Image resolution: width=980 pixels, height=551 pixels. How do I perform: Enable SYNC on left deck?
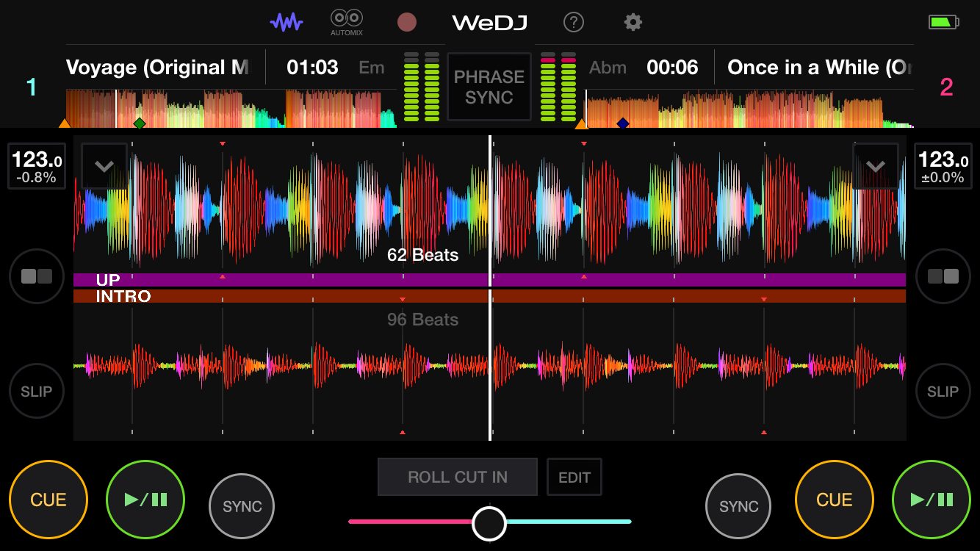click(x=242, y=507)
